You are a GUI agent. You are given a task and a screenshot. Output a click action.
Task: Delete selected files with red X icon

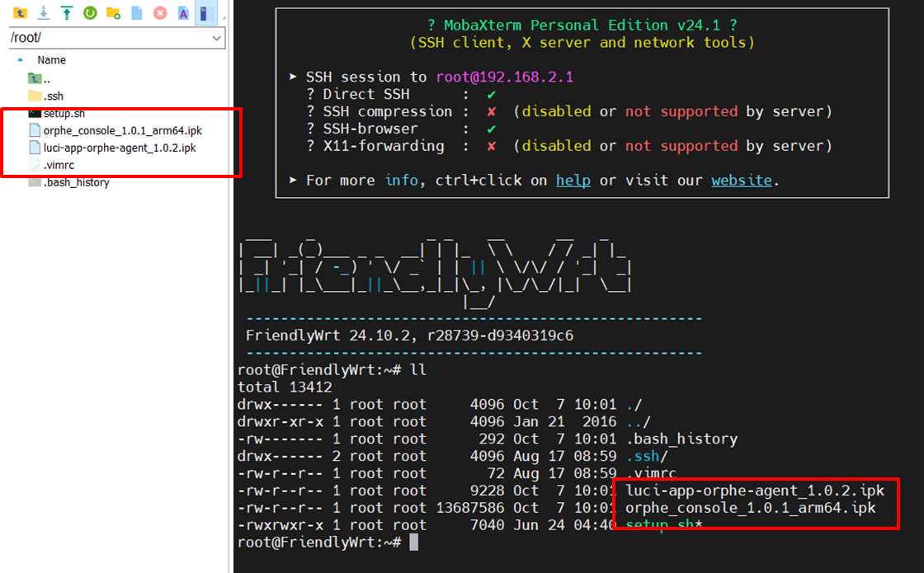(160, 12)
